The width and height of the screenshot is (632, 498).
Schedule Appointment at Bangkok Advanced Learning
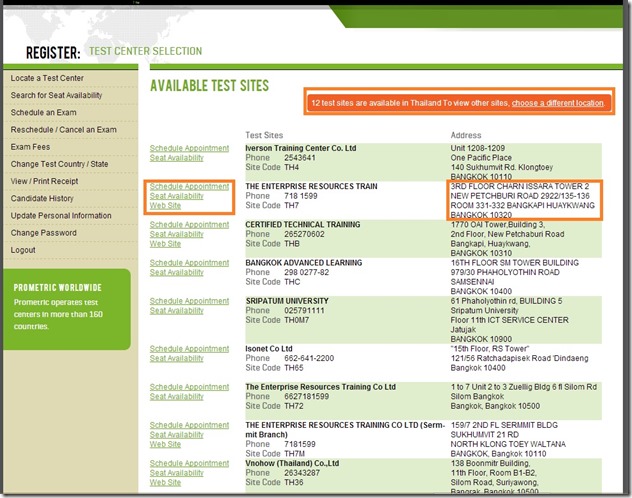point(189,263)
